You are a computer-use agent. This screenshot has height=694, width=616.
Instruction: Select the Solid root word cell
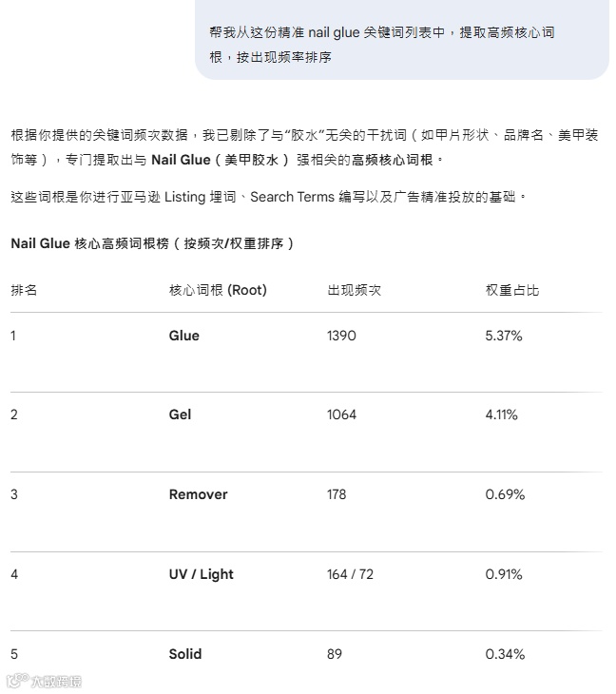pos(185,654)
